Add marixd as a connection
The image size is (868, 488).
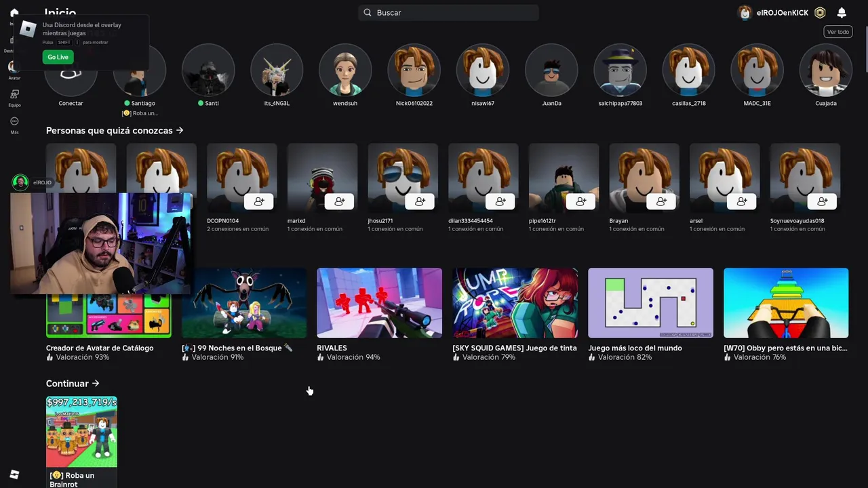tap(340, 201)
